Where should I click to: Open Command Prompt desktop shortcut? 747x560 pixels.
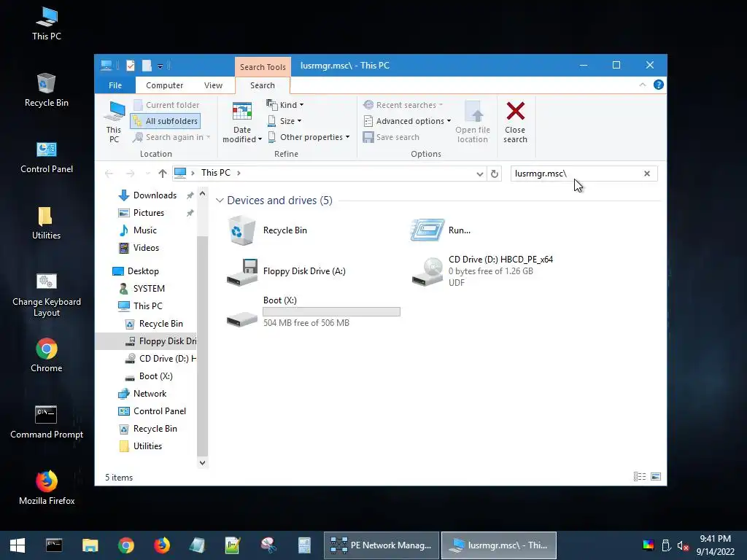tap(47, 422)
